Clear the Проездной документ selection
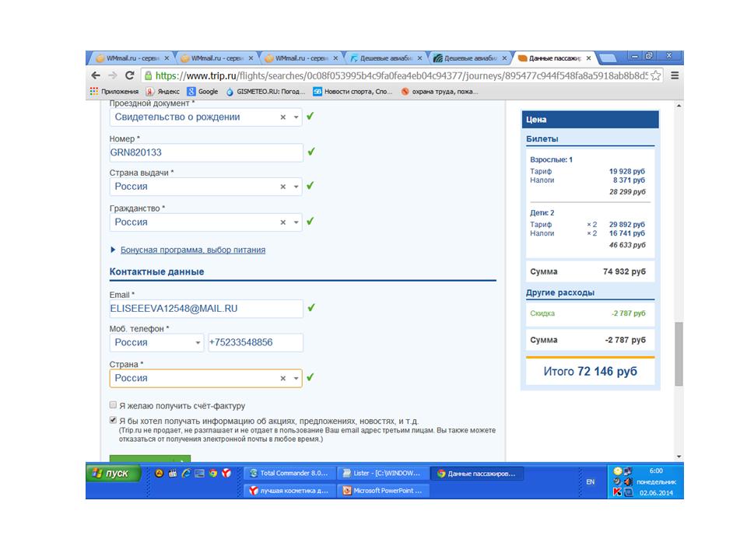 coord(283,117)
